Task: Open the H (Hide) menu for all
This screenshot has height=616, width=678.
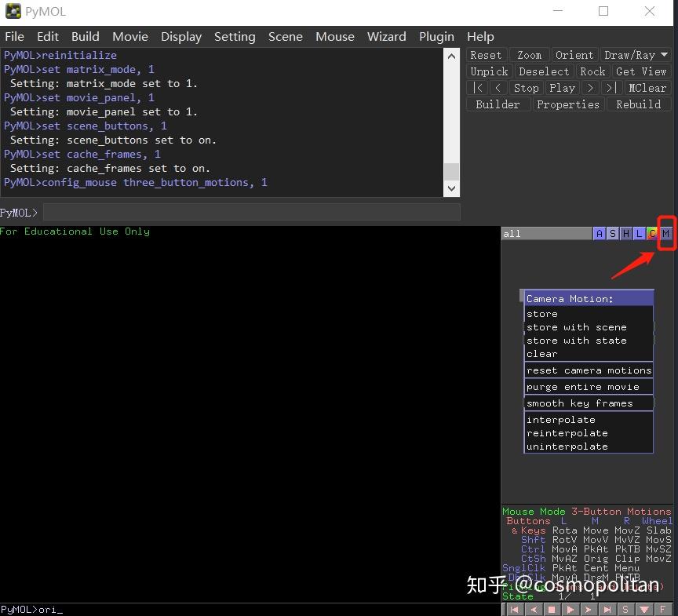Action: coord(626,234)
